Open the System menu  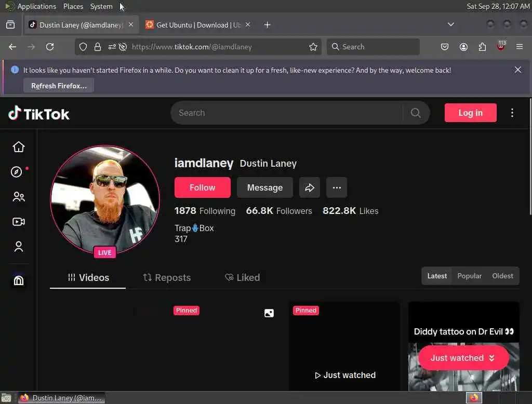pyautogui.click(x=101, y=6)
